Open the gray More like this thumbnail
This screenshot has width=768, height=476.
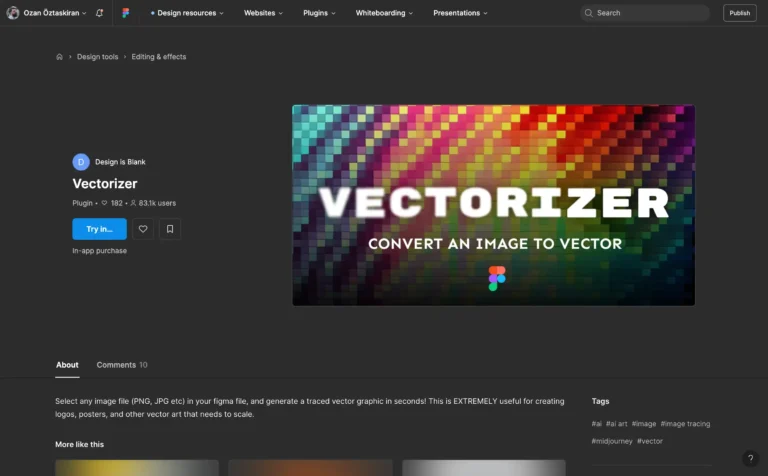click(x=484, y=468)
